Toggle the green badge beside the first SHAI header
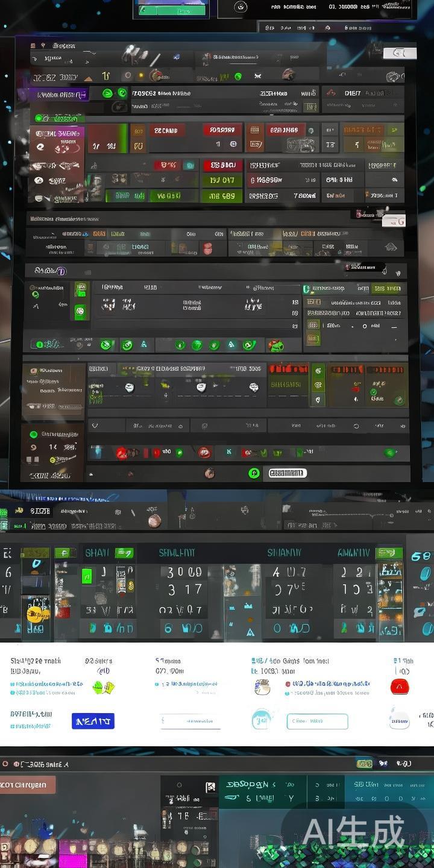 pyautogui.click(x=124, y=553)
